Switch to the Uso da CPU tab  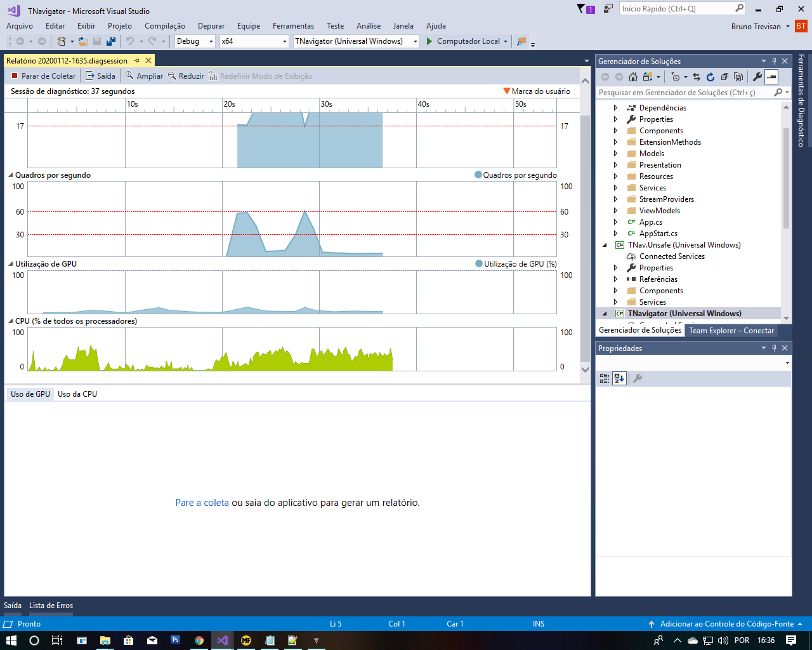point(76,394)
